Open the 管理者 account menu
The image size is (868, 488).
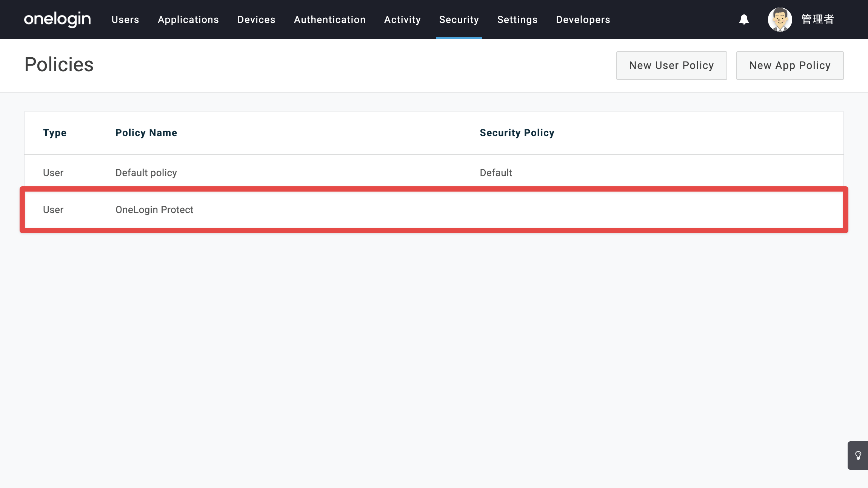817,19
